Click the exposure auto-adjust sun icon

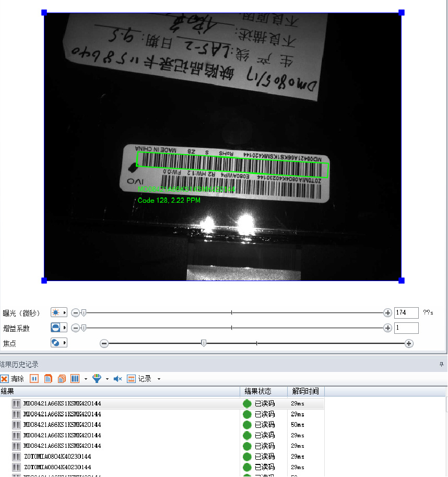56,312
